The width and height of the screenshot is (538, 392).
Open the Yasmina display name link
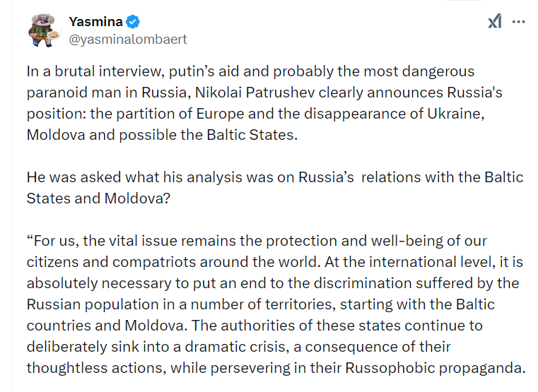[95, 22]
